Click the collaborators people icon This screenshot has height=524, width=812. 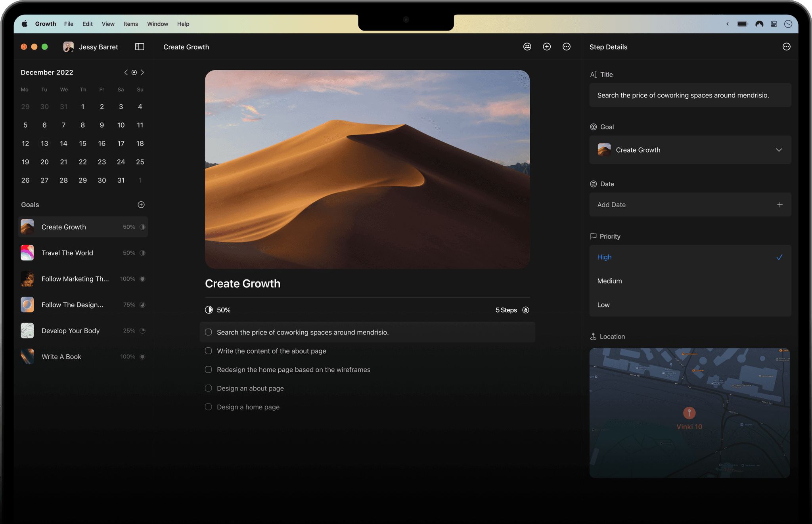(x=527, y=47)
